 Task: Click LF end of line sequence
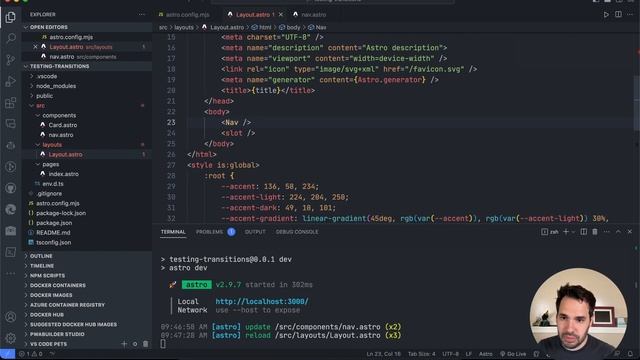pyautogui.click(x=469, y=354)
